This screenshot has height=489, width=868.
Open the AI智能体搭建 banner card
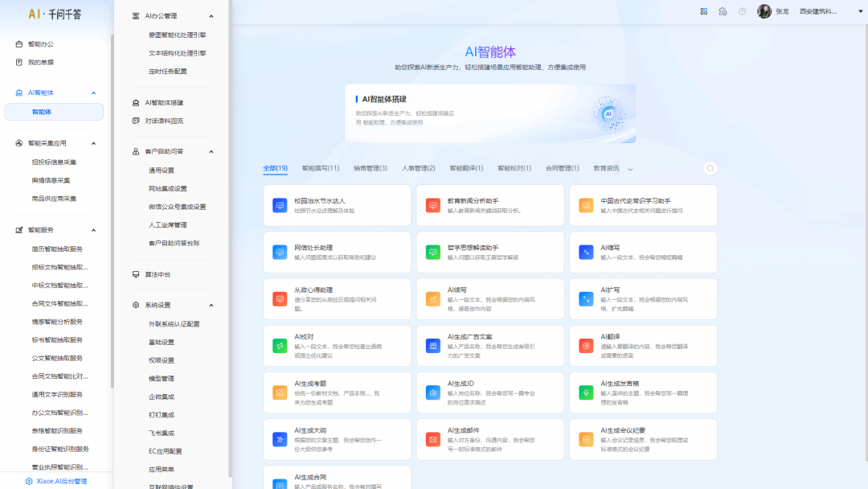click(x=490, y=113)
